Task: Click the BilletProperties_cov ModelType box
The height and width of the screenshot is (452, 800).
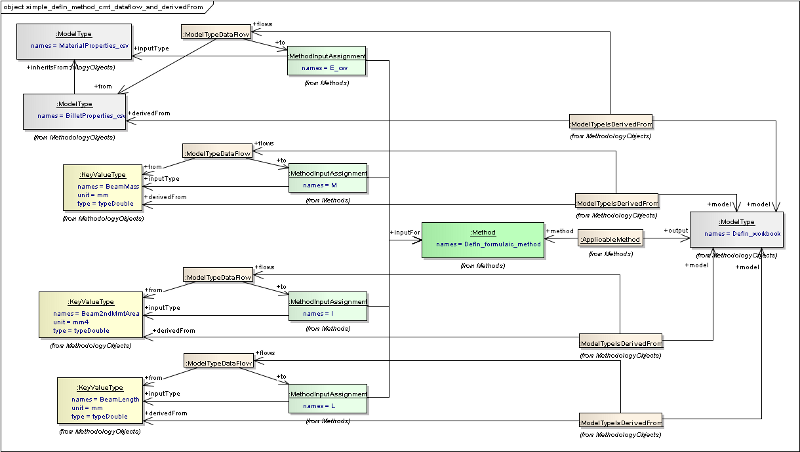Action: (x=76, y=110)
